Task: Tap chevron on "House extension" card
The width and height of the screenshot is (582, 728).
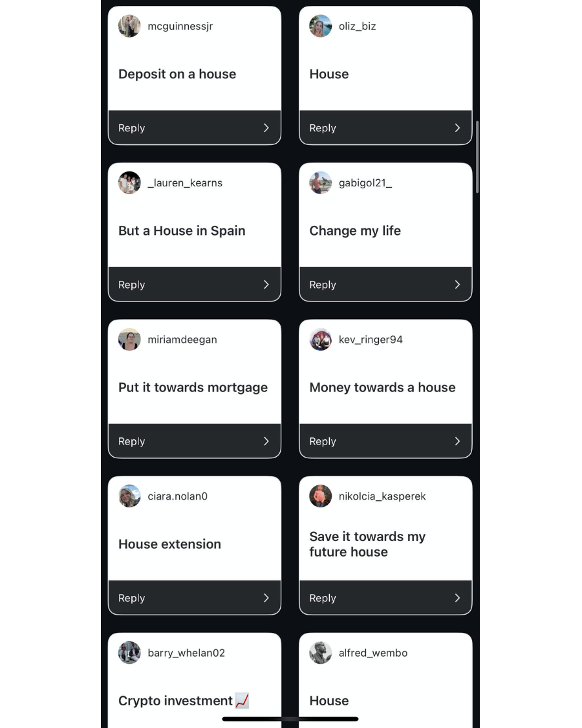Action: [x=266, y=598]
